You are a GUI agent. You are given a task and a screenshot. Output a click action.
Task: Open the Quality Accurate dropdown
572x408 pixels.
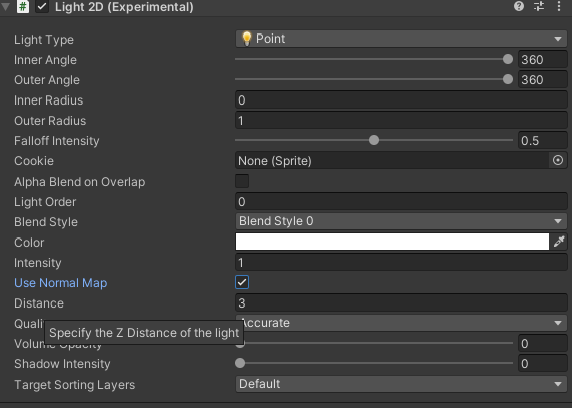coord(405,323)
